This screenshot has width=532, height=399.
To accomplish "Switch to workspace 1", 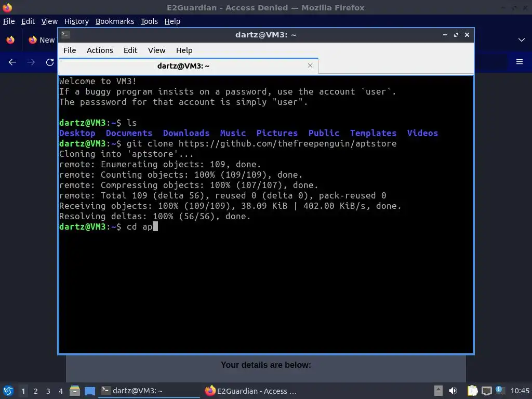I will click(23, 391).
